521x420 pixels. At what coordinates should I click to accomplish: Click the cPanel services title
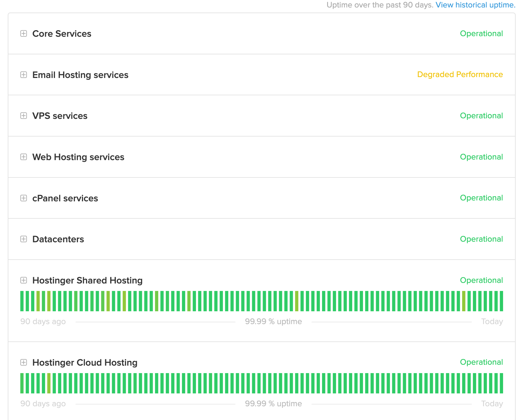[x=65, y=198]
